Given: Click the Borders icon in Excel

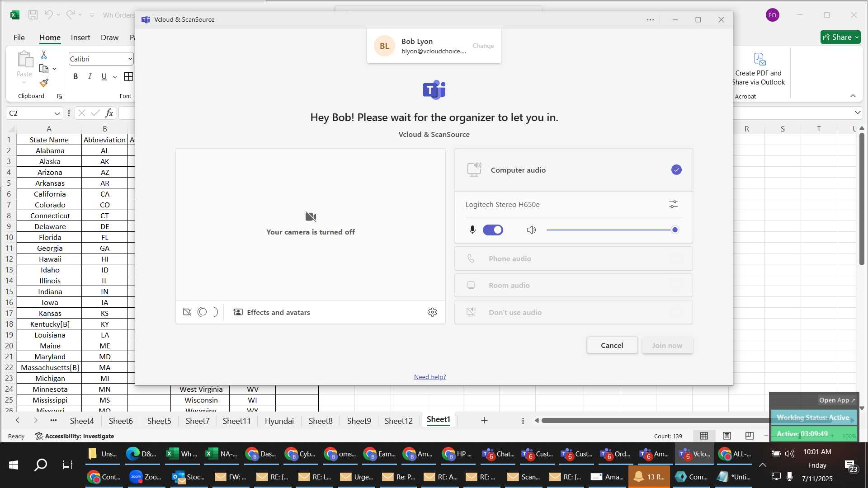Looking at the screenshot, I should (129, 76).
